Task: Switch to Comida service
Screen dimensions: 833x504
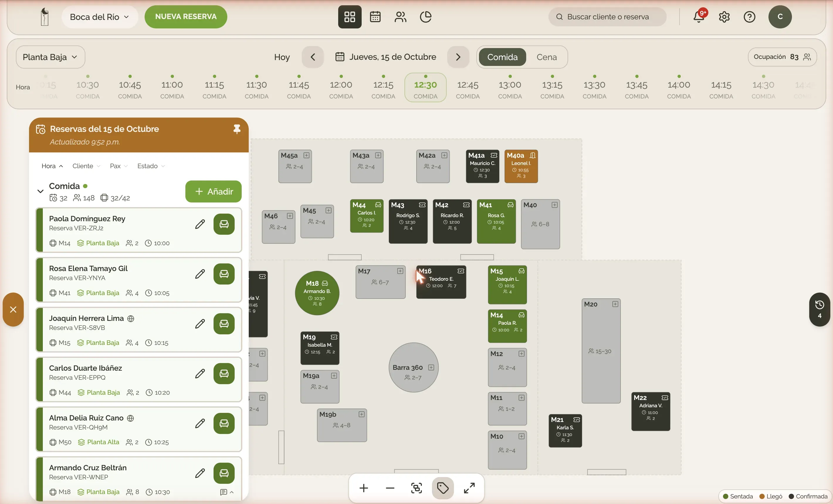Action: coord(502,57)
